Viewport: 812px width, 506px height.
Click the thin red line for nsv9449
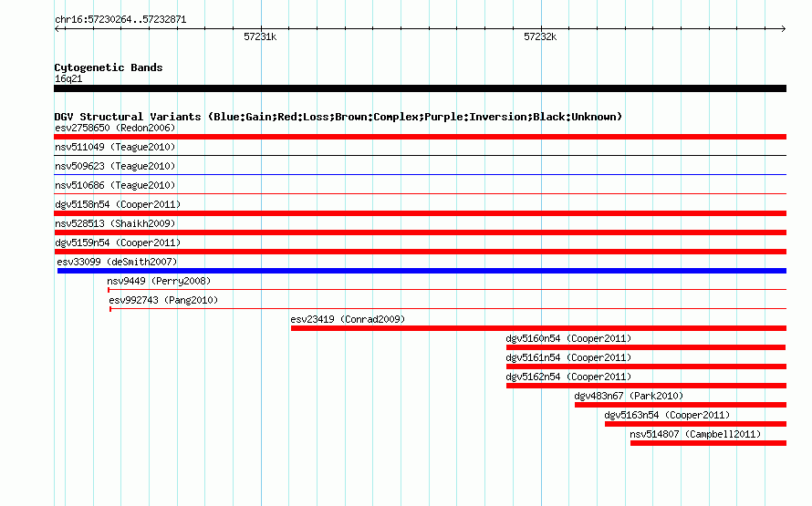pyautogui.click(x=447, y=289)
